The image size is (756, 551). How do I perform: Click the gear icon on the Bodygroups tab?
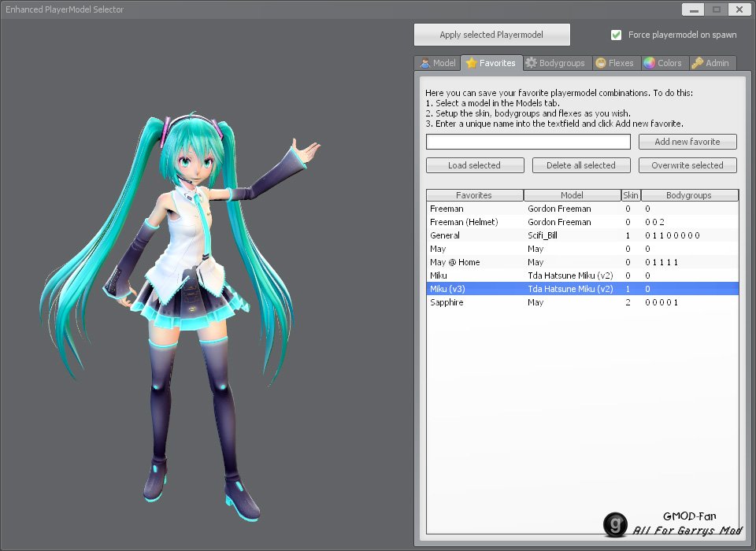pyautogui.click(x=531, y=63)
